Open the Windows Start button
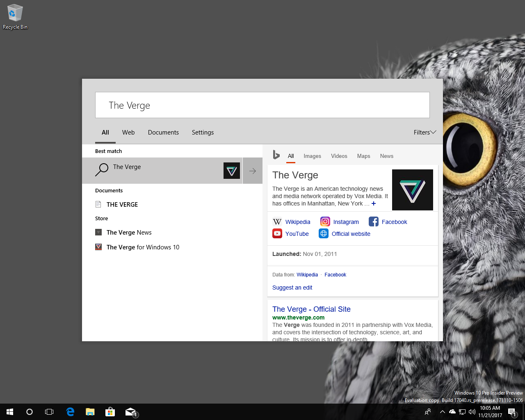This screenshot has width=525, height=420. coord(10,412)
